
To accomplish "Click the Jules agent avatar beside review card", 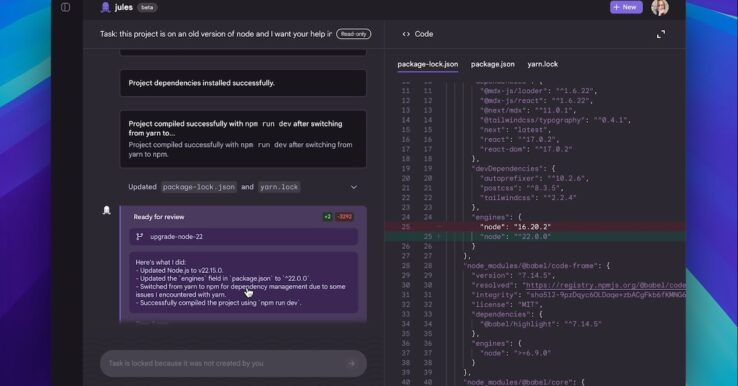I will tap(106, 210).
